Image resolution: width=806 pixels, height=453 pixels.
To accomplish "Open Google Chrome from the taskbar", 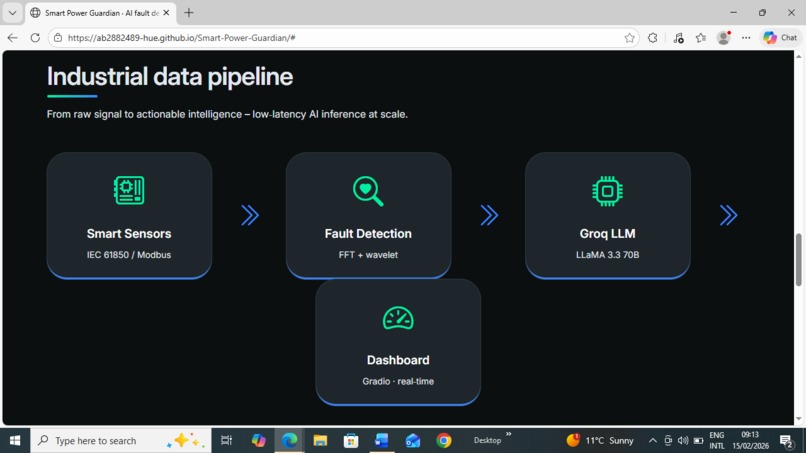I will 444,441.
